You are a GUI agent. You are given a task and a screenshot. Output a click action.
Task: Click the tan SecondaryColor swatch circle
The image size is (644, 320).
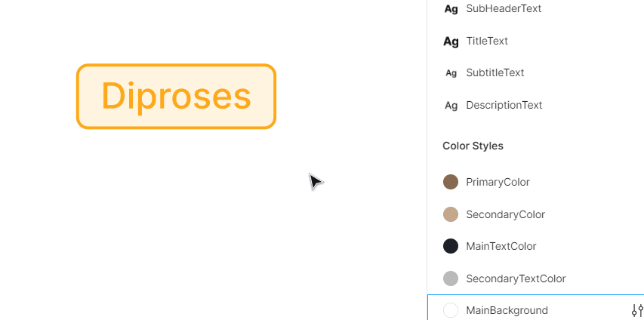pos(451,214)
